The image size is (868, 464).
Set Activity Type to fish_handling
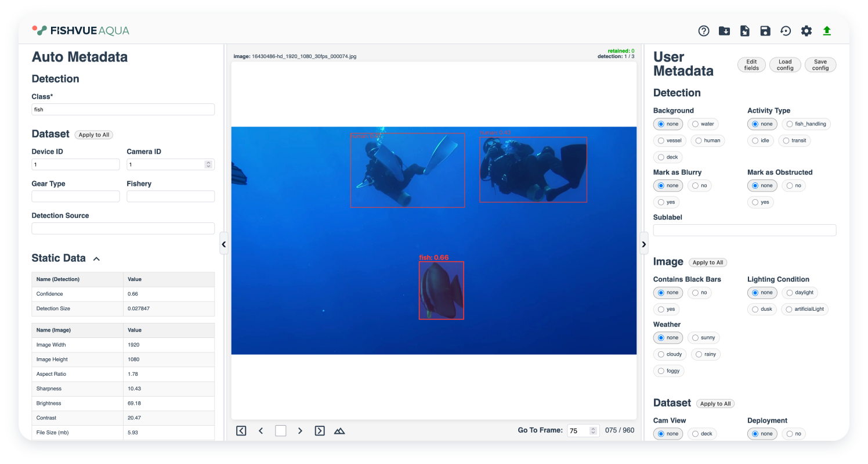[x=806, y=124]
